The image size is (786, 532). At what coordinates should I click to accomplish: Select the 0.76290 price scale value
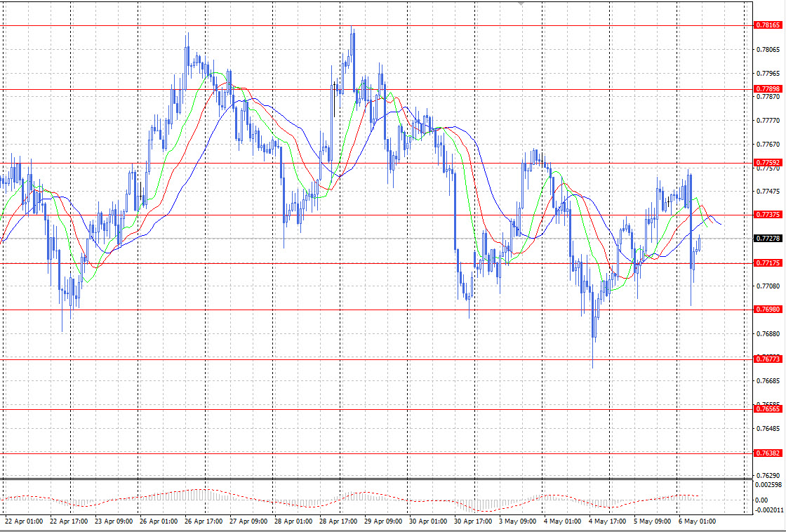click(x=768, y=476)
